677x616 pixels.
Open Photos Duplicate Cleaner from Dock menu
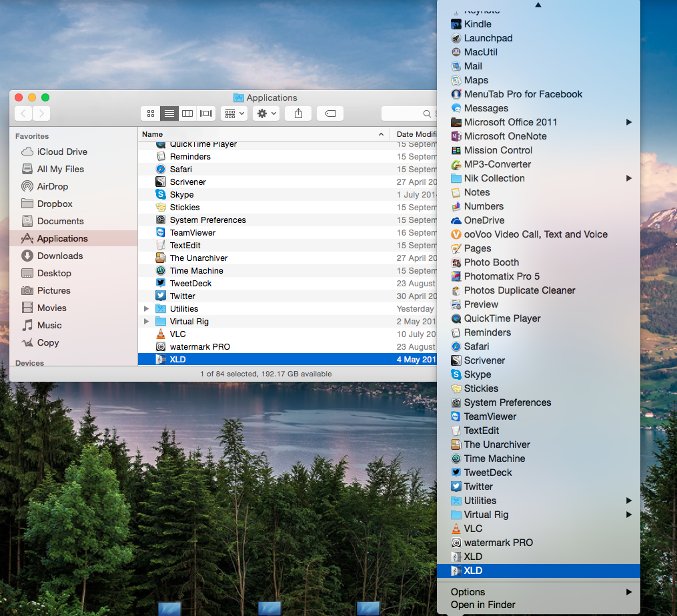538,290
